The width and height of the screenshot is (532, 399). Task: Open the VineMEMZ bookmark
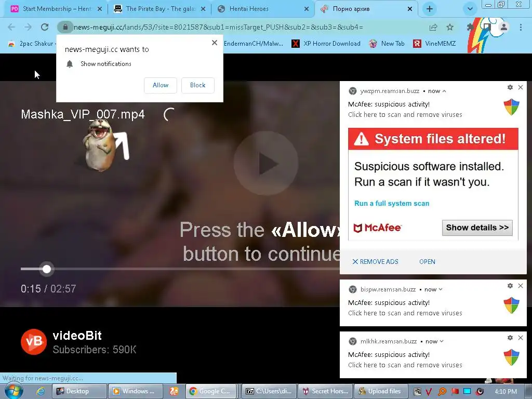pyautogui.click(x=434, y=44)
